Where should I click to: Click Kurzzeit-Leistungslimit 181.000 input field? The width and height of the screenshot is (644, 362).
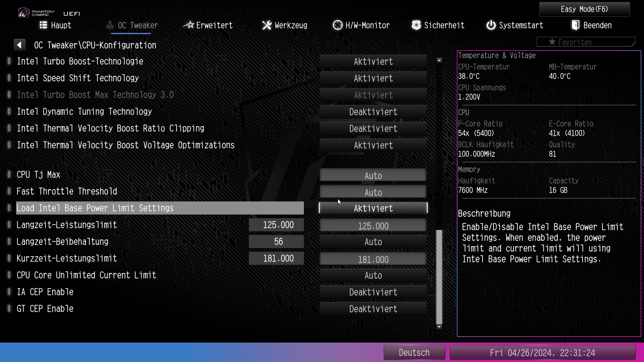[373, 259]
